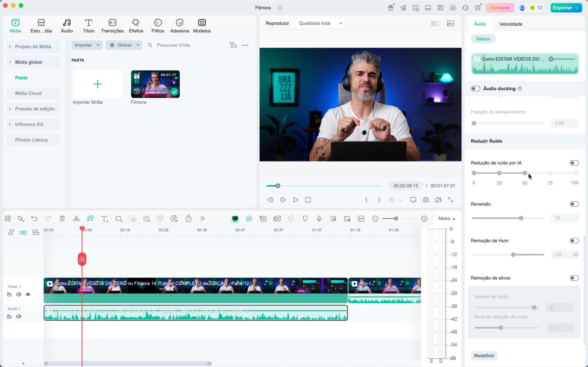The width and height of the screenshot is (588, 367).
Task: Expand Presets de edição item
Action: (10, 109)
